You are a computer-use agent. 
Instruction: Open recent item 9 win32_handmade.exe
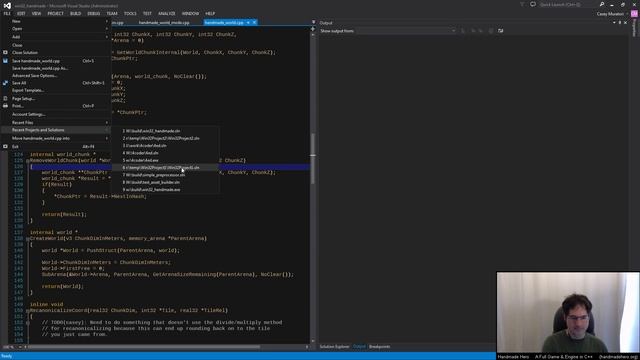pos(165,190)
